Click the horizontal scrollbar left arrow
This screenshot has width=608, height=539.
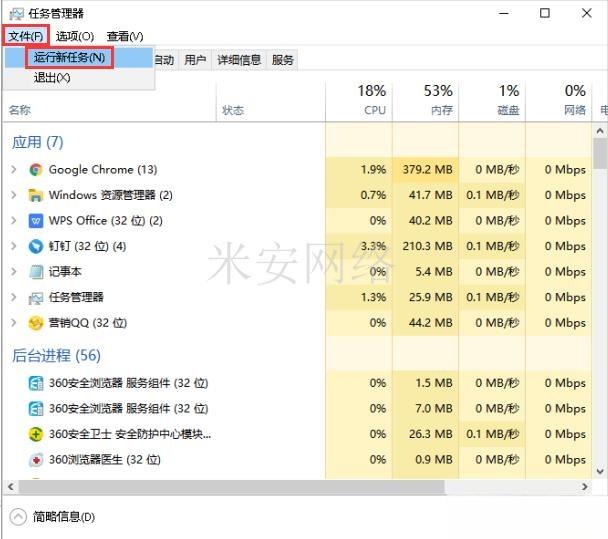(x=11, y=487)
